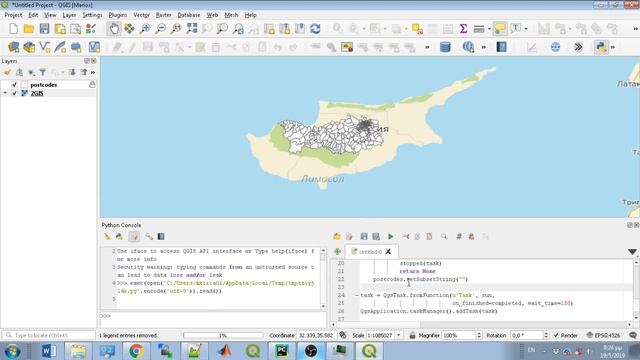The height and width of the screenshot is (360, 640).
Task: Open the Project menu
Action: click(x=13, y=15)
